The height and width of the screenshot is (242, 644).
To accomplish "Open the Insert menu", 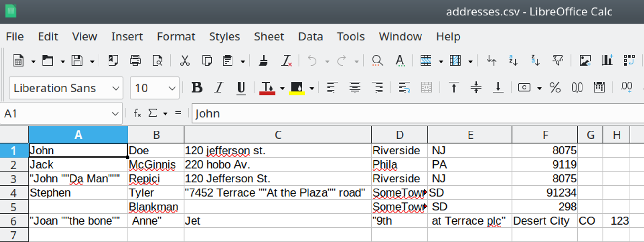I will pyautogui.click(x=127, y=36).
